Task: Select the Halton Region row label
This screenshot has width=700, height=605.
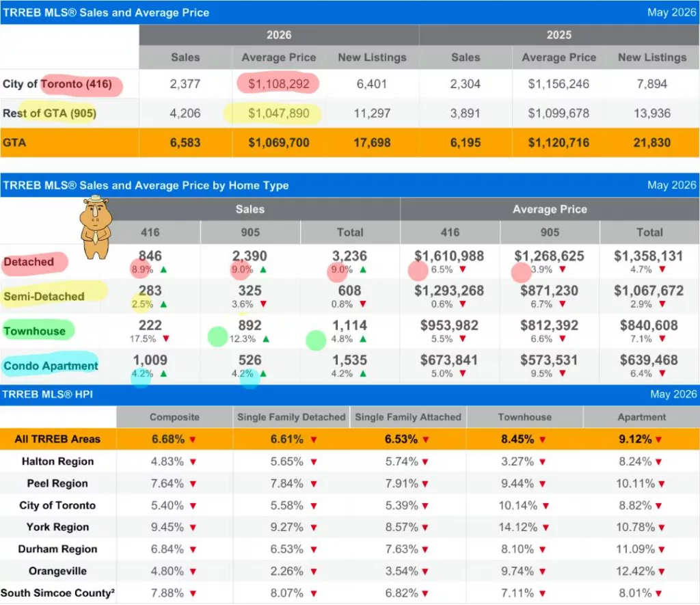Action: click(57, 461)
